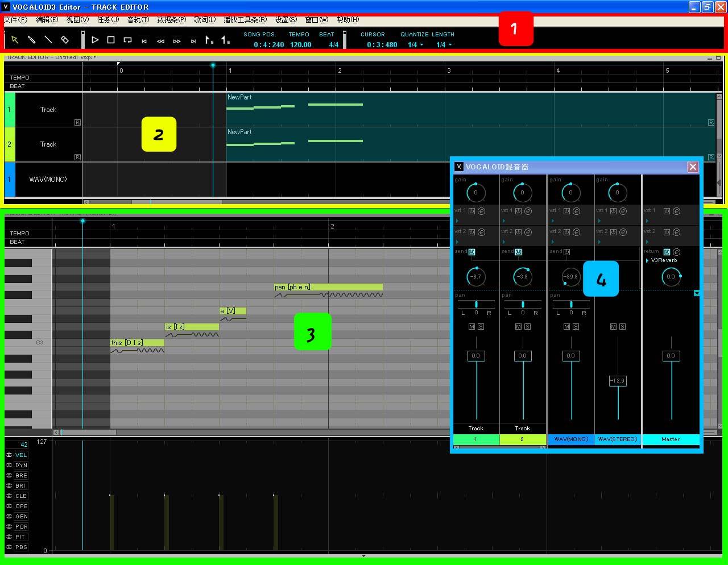Toggle vst 1 power on mixer Track 1
Image resolution: width=728 pixels, height=565 pixels.
tap(472, 211)
